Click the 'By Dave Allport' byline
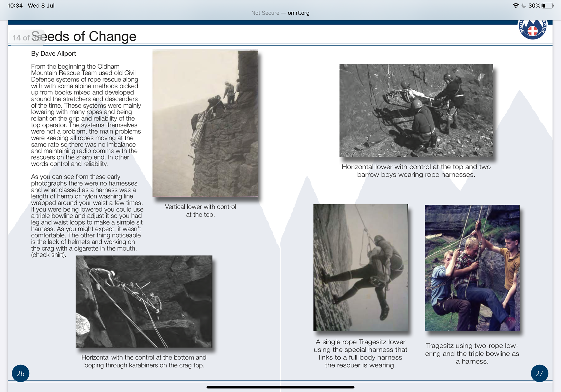The height and width of the screenshot is (392, 561). pos(53,53)
